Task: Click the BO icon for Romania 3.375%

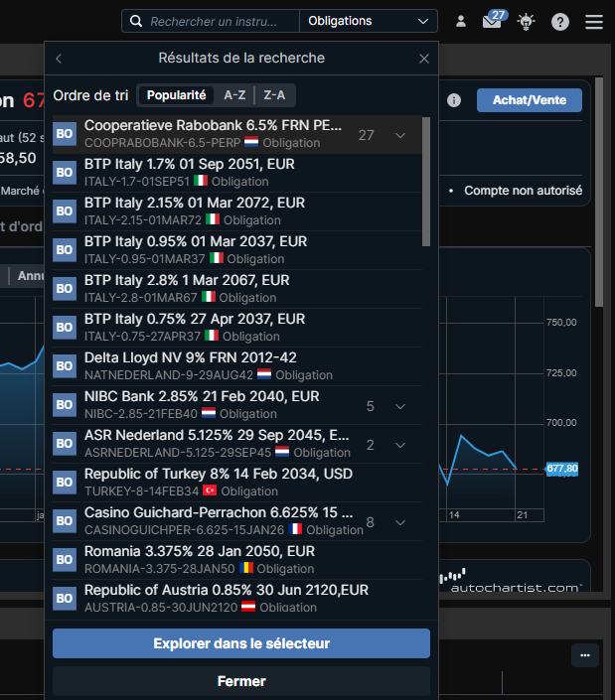Action: tap(65, 560)
